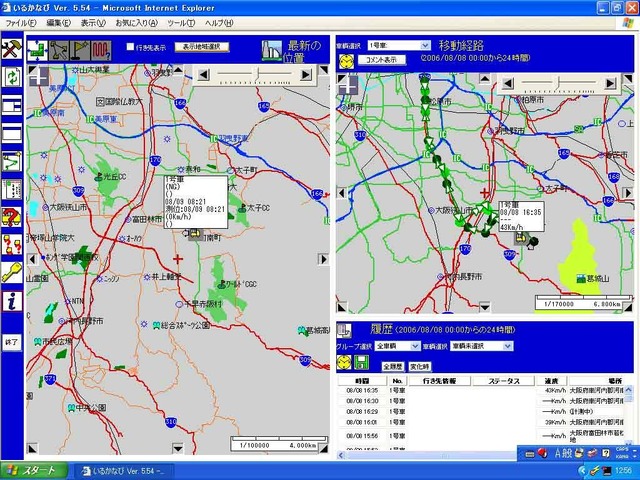The image size is (640, 480).
Task: Click the 変化時 button
Action: tap(420, 367)
